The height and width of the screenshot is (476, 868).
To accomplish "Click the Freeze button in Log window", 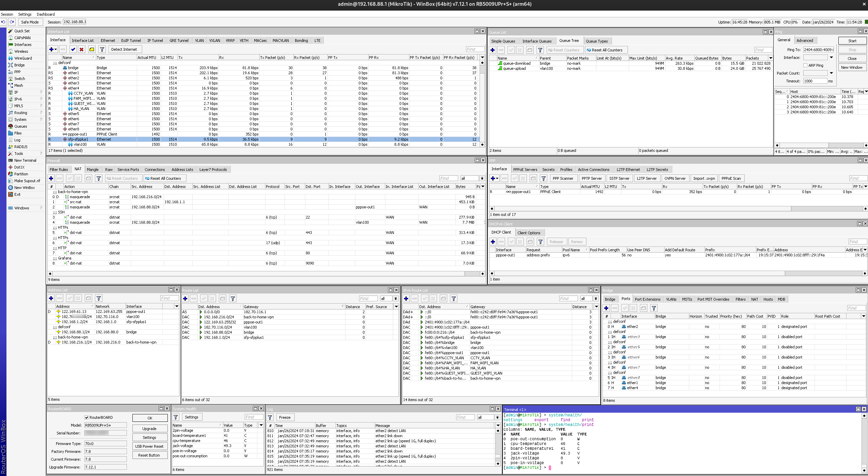I will [285, 417].
